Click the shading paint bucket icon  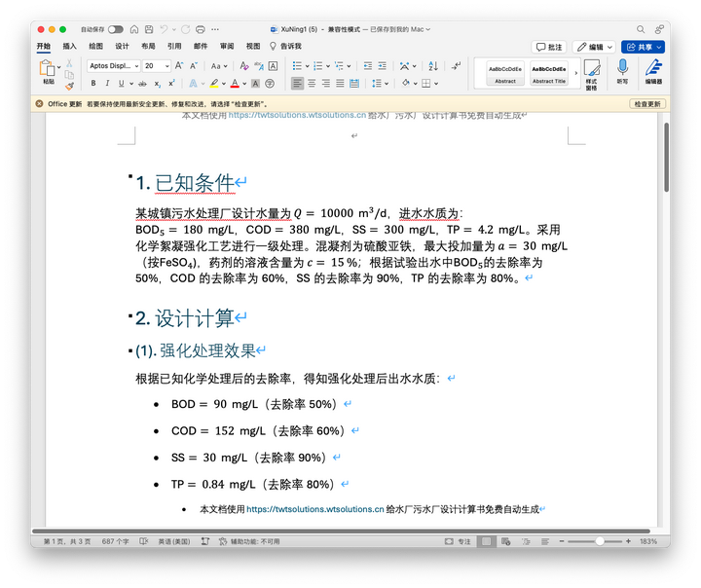pyautogui.click(x=405, y=83)
